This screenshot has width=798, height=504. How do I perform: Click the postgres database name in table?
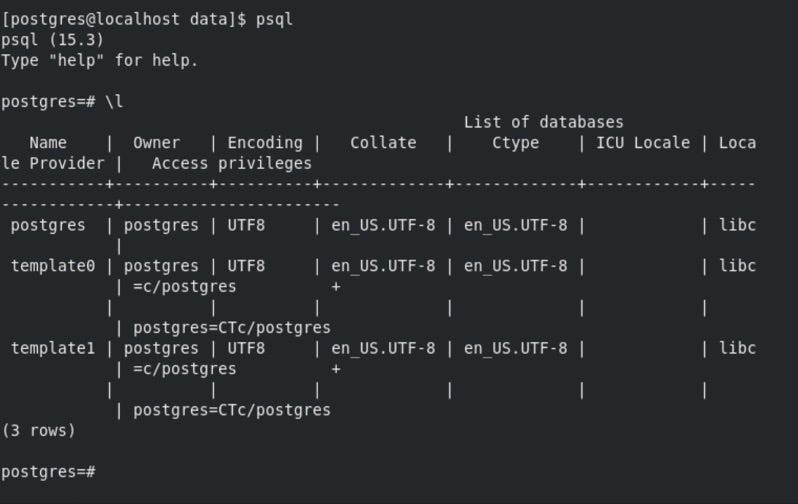tap(48, 225)
